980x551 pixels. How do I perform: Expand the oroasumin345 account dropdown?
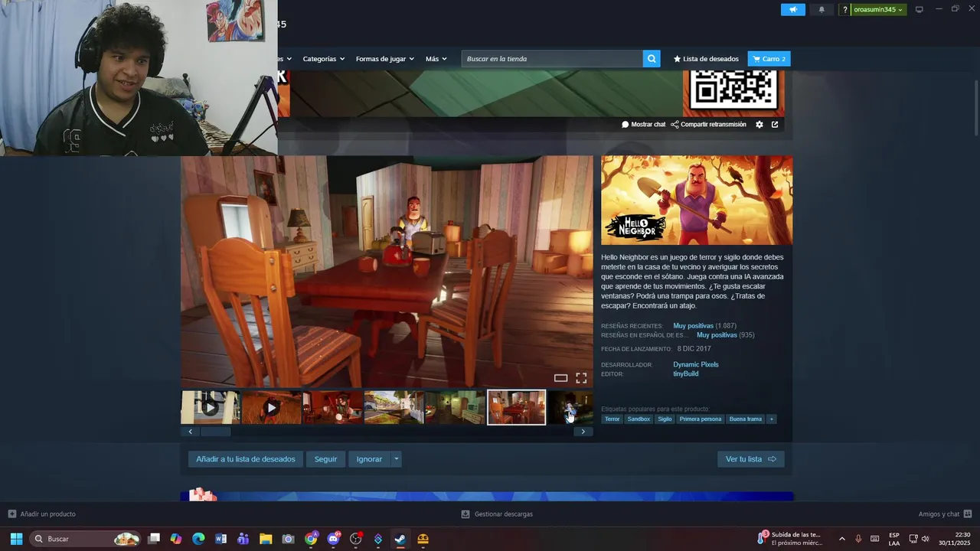click(878, 10)
